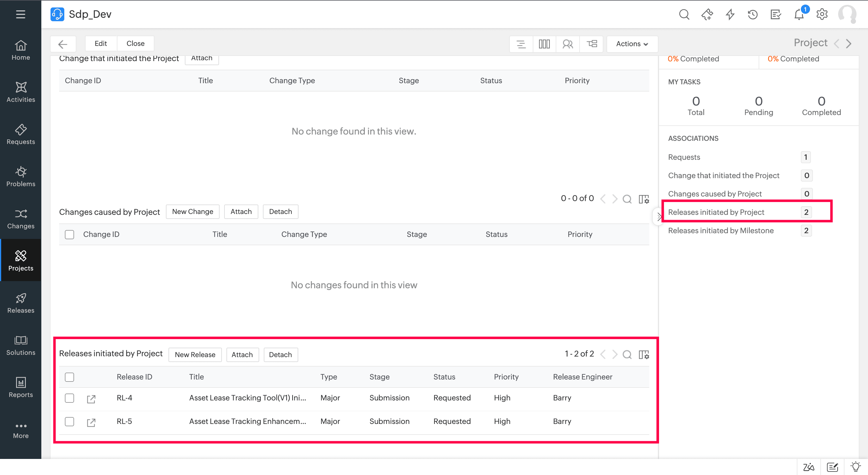
Task: Collapse the right side panel arrow
Action: click(659, 217)
